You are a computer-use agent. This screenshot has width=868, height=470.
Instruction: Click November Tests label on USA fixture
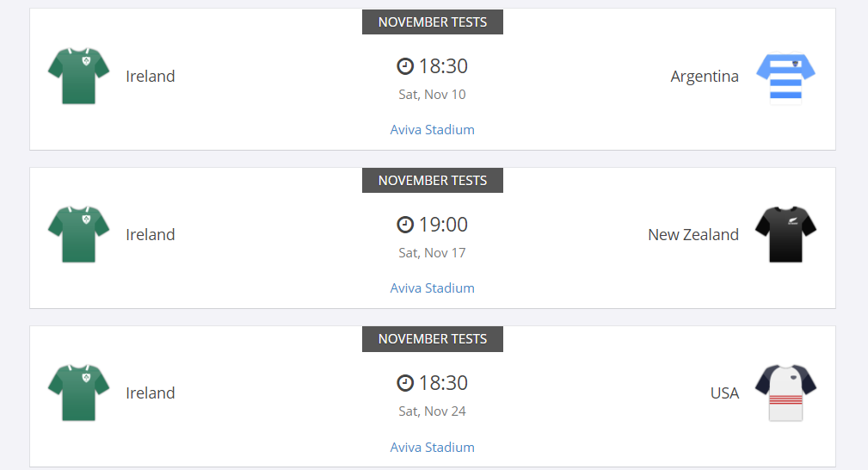click(432, 339)
